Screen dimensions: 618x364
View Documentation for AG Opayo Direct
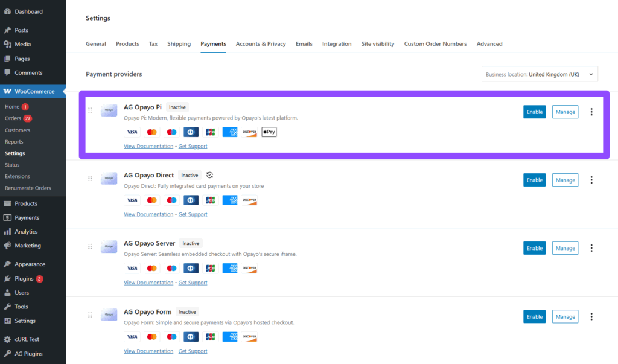[148, 214]
